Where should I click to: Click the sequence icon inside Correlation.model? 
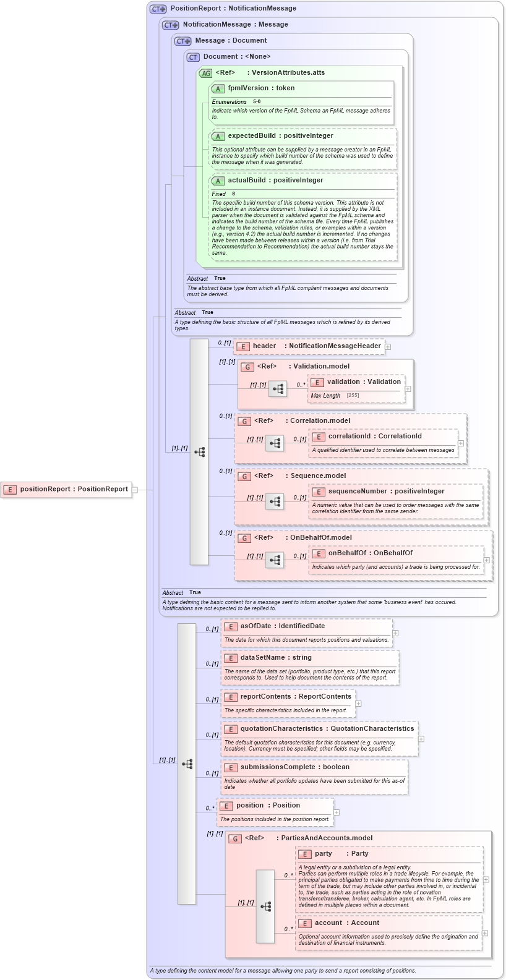[275, 443]
